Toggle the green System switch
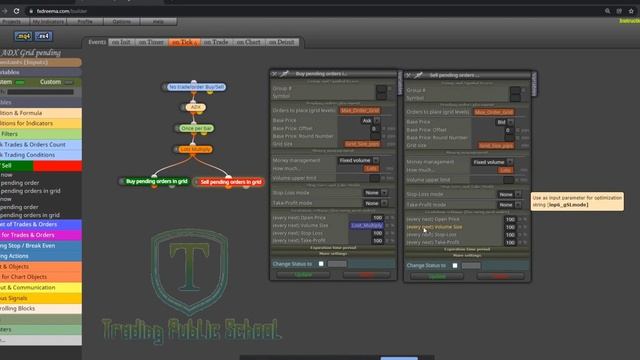The width and height of the screenshot is (640, 360). (x=20, y=82)
